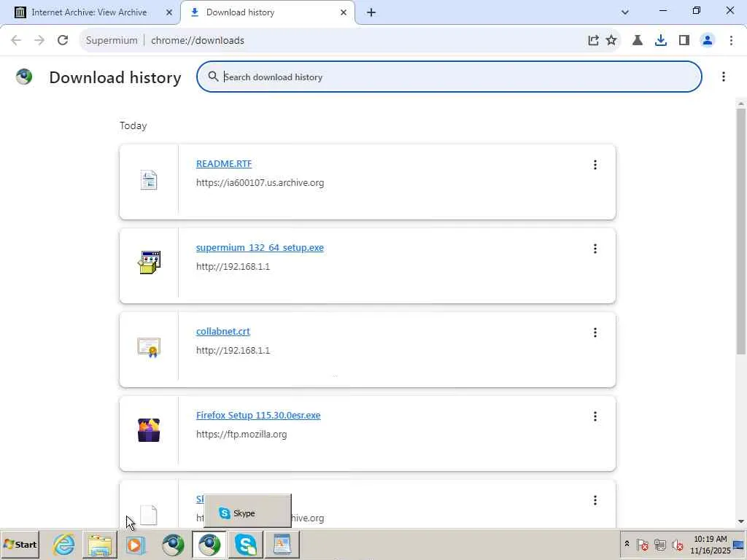The width and height of the screenshot is (747, 560).
Task: Open more actions for Firefox Setup download
Action: point(595,416)
